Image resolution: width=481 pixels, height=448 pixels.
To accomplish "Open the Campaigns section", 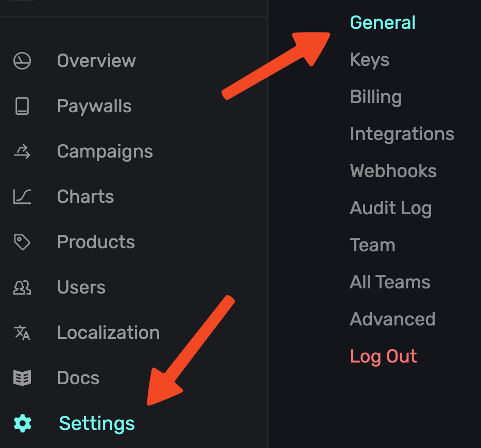I will (105, 151).
